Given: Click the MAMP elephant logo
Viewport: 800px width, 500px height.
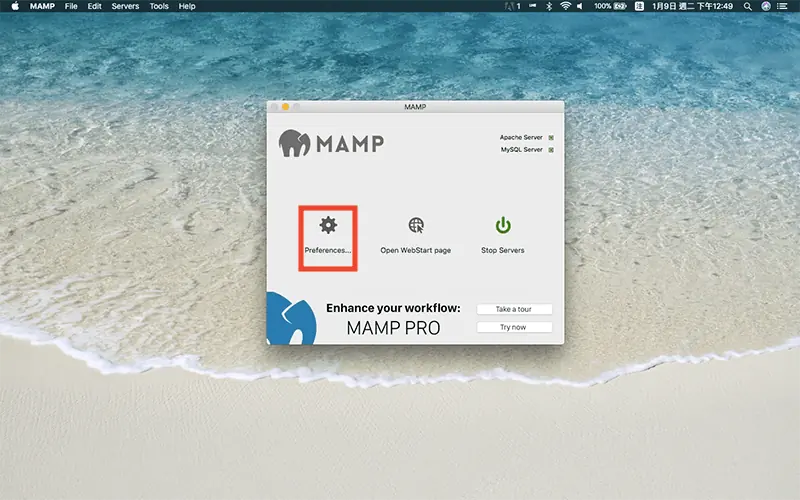Looking at the screenshot, I should [294, 143].
